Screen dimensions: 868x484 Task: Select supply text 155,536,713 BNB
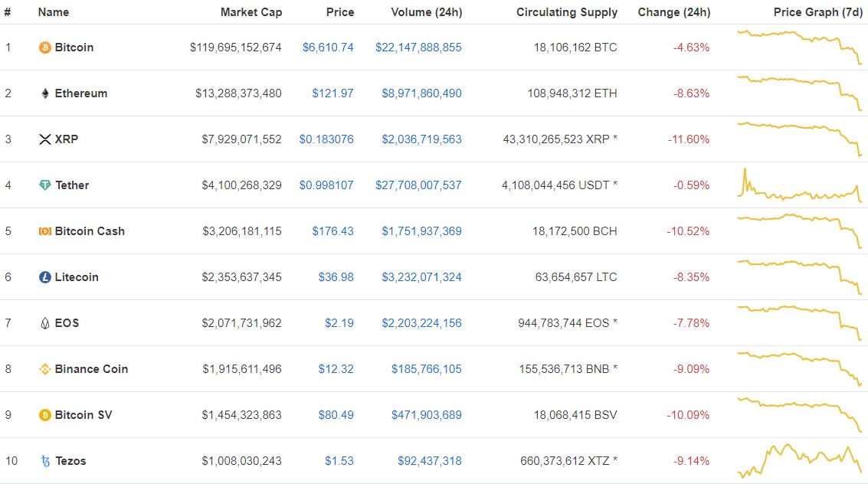pyautogui.click(x=564, y=369)
